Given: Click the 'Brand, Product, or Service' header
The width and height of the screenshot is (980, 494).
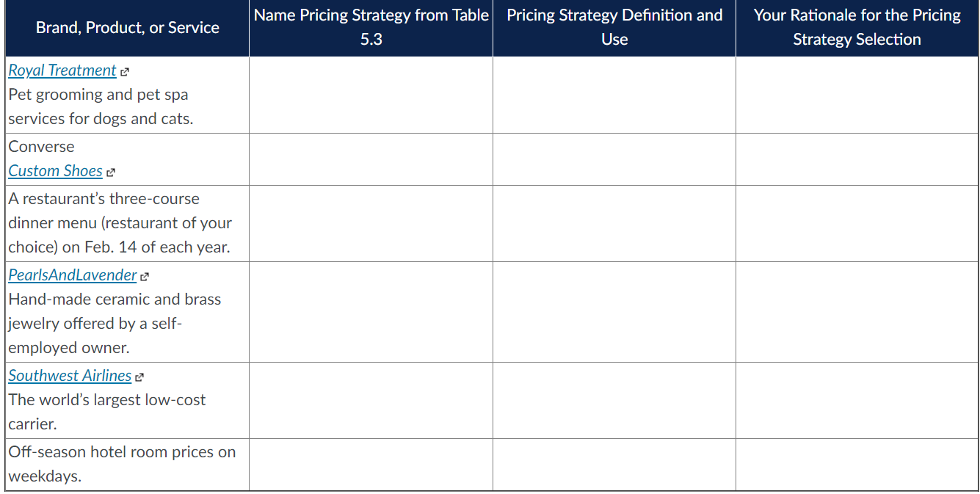Looking at the screenshot, I should click(127, 28).
